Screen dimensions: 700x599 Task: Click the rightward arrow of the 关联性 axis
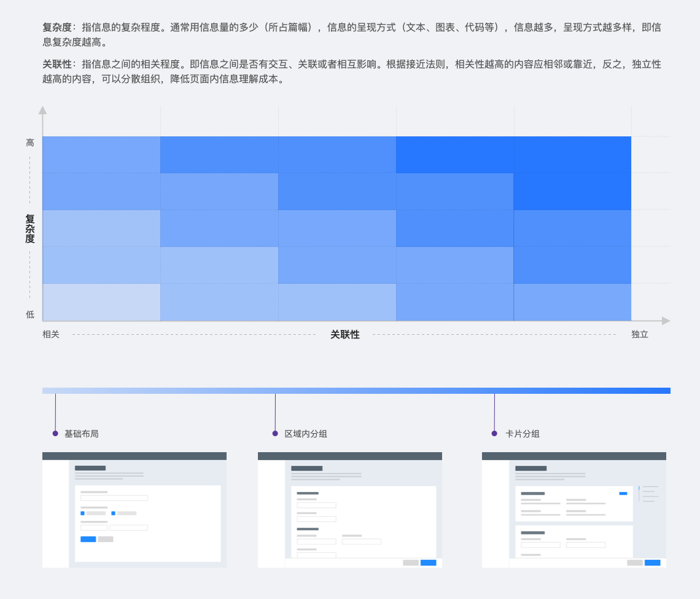(x=665, y=320)
